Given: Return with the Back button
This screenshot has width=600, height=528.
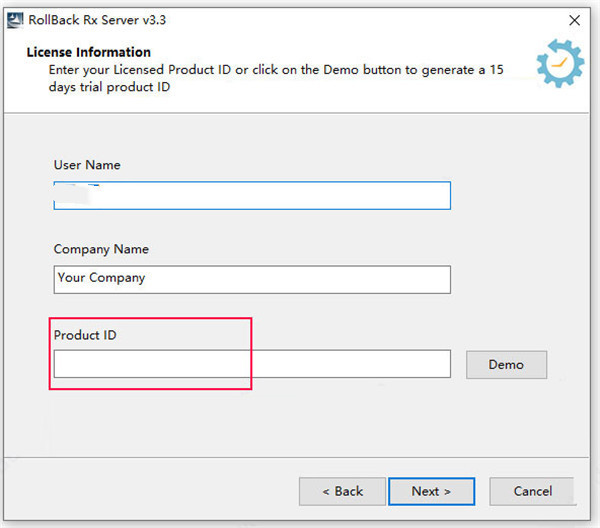Looking at the screenshot, I should pos(342,491).
